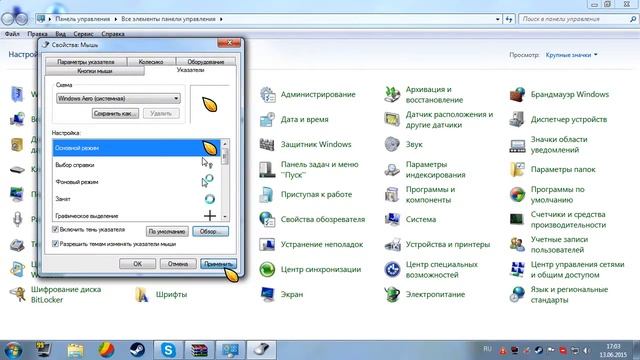Open the Система icon
Image resolution: width=640 pixels, height=360 pixels.
[x=393, y=220]
